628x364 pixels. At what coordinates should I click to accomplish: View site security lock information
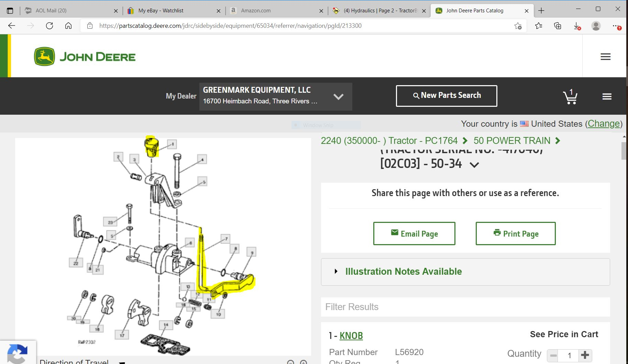click(x=90, y=26)
